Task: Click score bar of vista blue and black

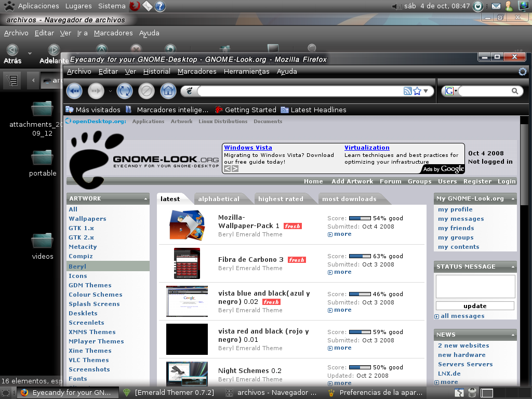Action: tap(360, 294)
